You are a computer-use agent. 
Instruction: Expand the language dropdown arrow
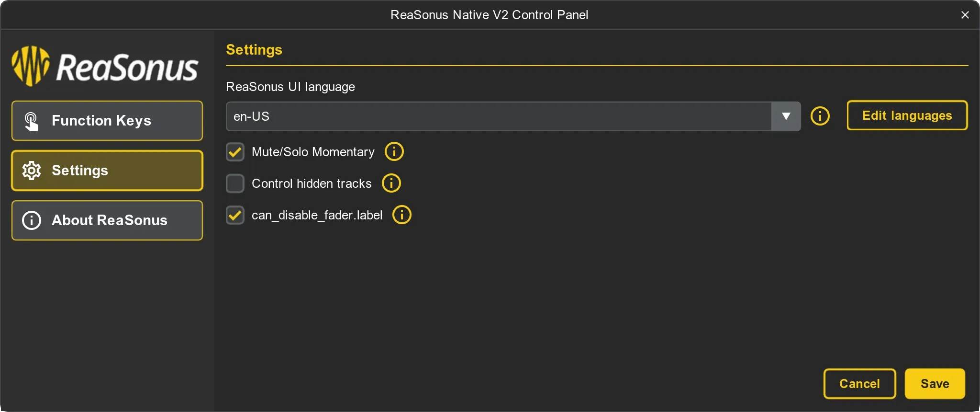(x=786, y=116)
